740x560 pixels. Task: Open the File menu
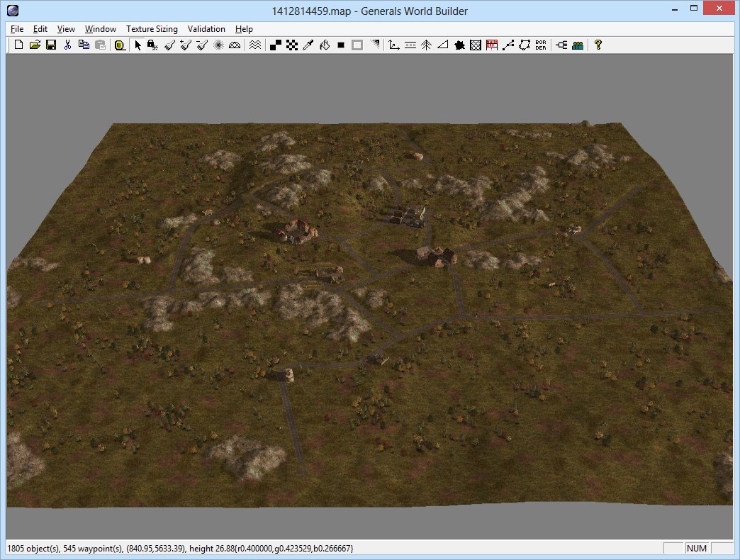[17, 29]
